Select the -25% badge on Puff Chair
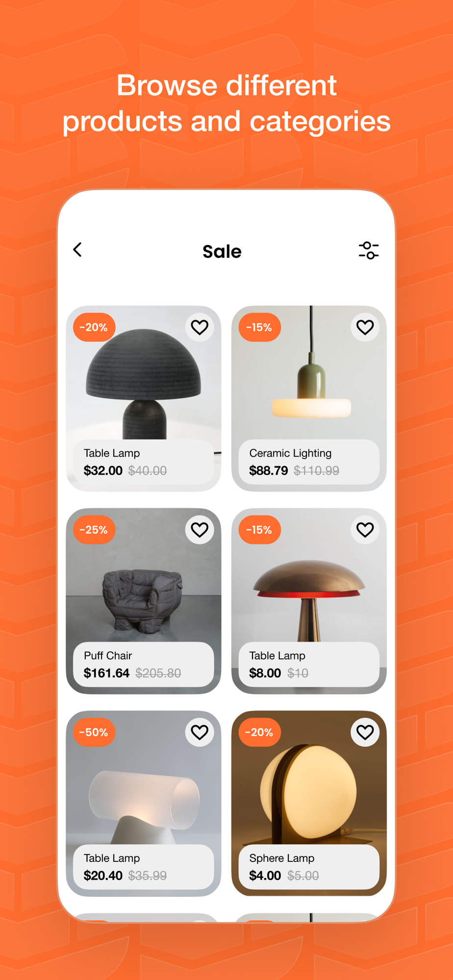Viewport: 453px width, 980px height. click(x=94, y=530)
